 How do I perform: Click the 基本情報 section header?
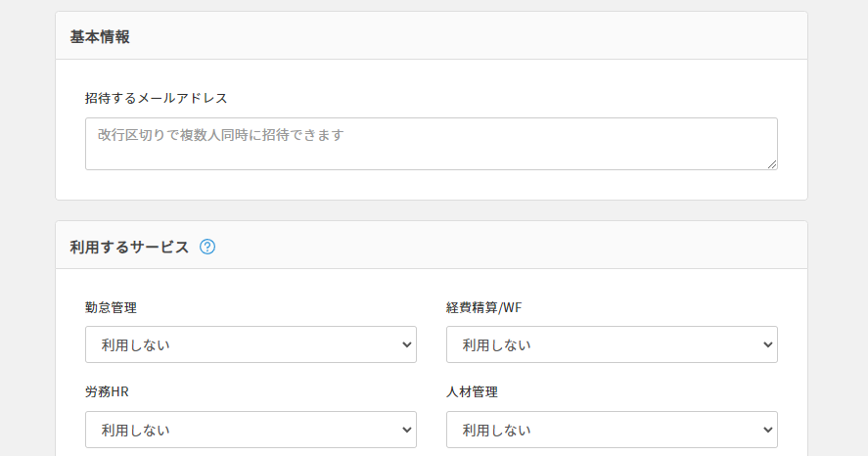(x=100, y=36)
